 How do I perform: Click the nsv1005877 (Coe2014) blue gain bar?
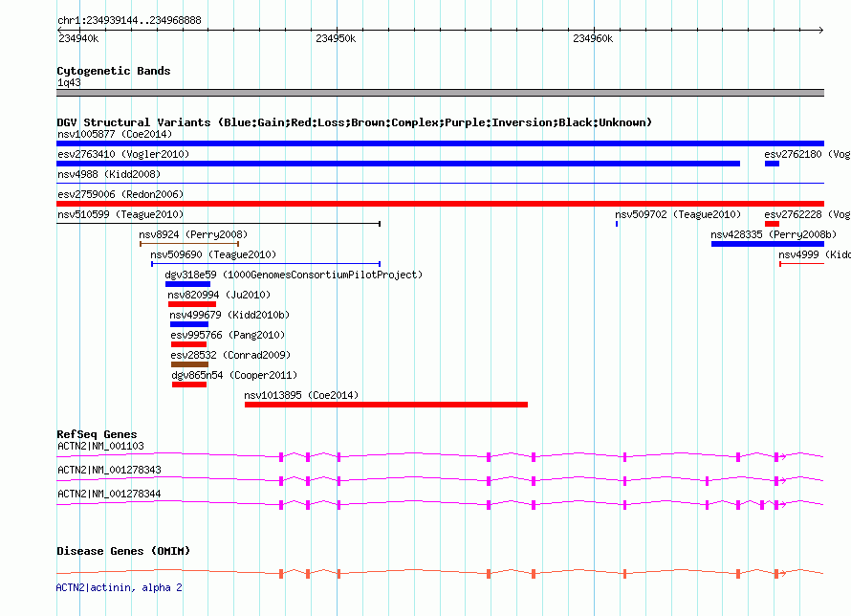point(440,143)
